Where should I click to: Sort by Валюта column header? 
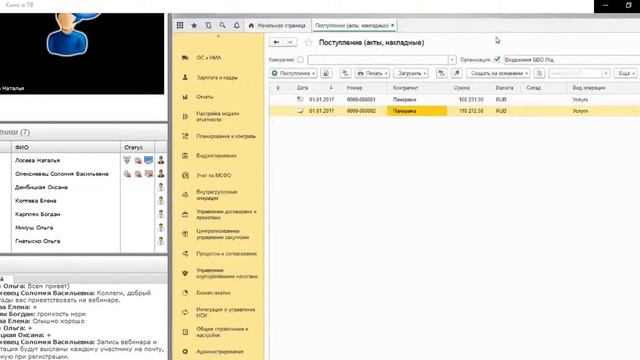click(504, 88)
